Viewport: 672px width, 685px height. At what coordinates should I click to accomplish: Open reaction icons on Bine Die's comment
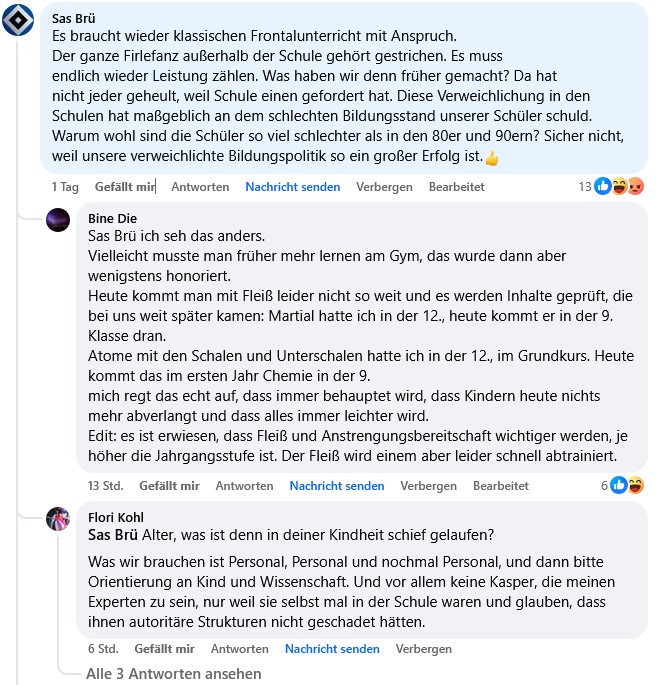coord(626,485)
